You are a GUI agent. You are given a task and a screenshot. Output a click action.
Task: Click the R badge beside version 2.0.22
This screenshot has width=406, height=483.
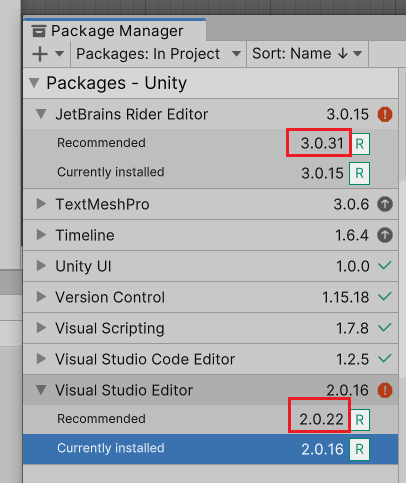pos(359,420)
